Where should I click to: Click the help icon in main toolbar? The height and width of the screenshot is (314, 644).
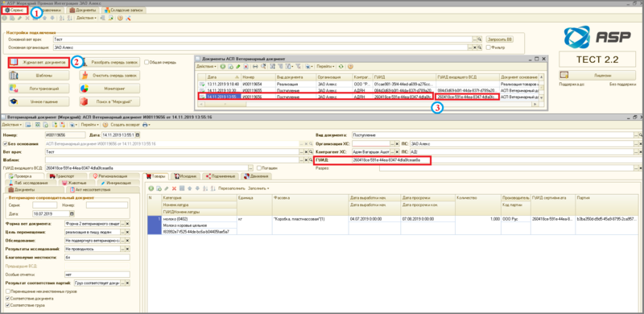(x=120, y=18)
